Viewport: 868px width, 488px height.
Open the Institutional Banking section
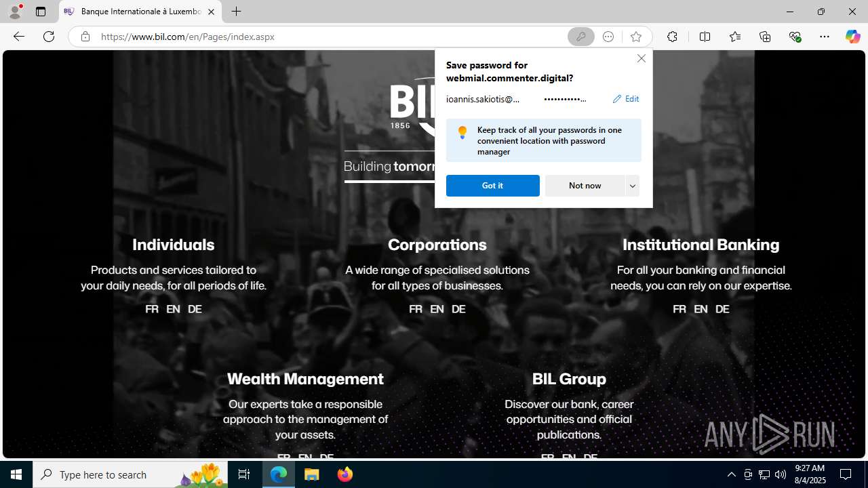[x=701, y=245]
